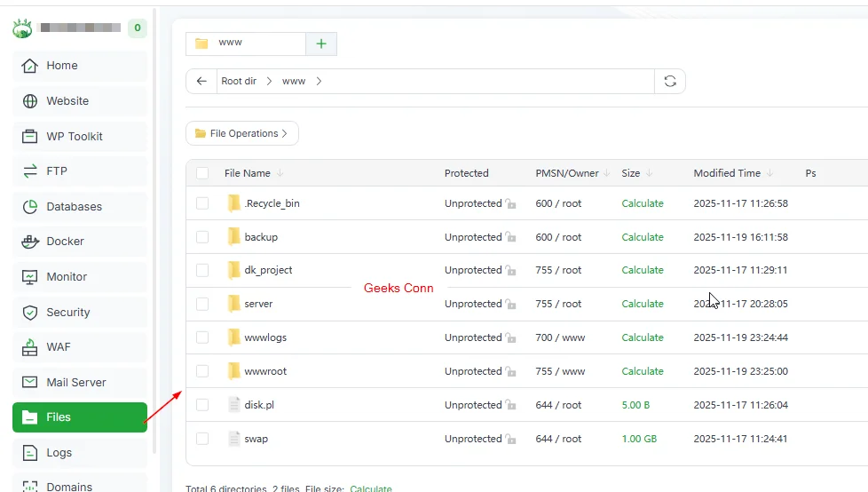The image size is (868, 492).
Task: Calculate size of wwwroot folder
Action: 643,371
